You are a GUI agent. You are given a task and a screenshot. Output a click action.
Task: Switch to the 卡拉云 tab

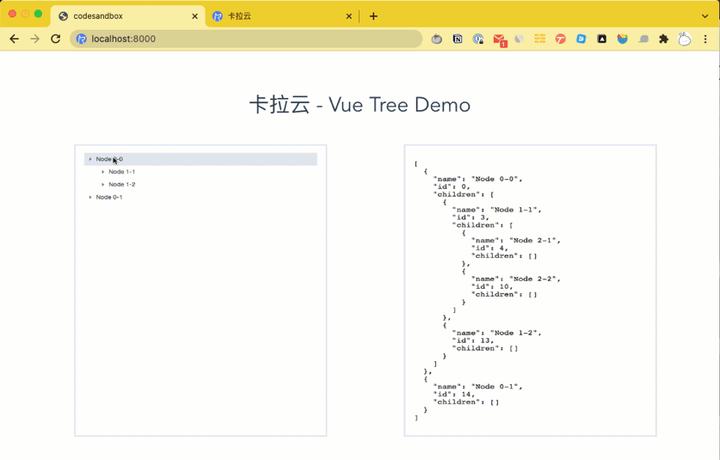[x=281, y=16]
